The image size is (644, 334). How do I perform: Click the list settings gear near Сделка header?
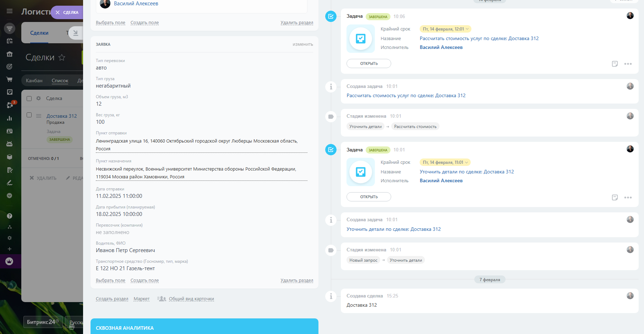38,99
